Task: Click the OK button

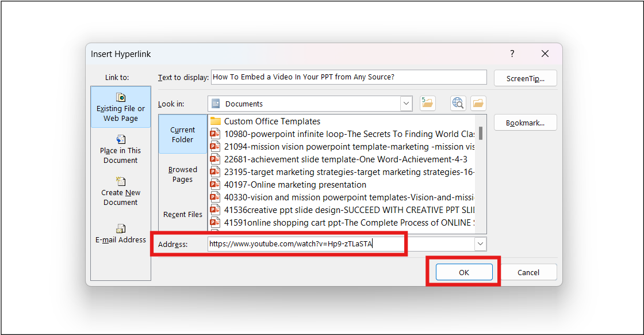Action: (x=463, y=272)
